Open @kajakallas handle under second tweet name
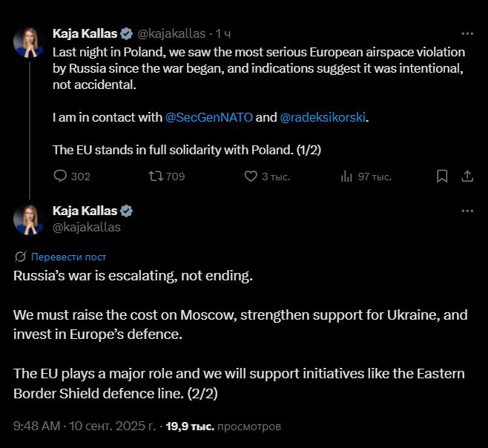 point(86,227)
